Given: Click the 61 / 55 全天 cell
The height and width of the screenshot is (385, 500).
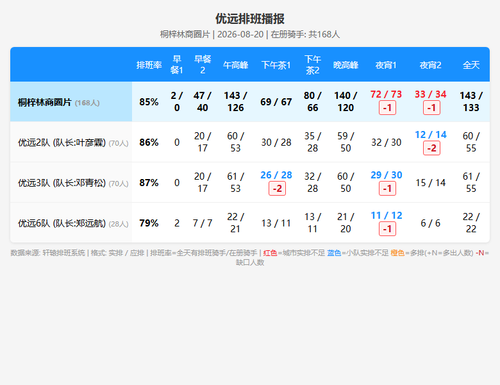Looking at the screenshot, I should coord(471,182).
